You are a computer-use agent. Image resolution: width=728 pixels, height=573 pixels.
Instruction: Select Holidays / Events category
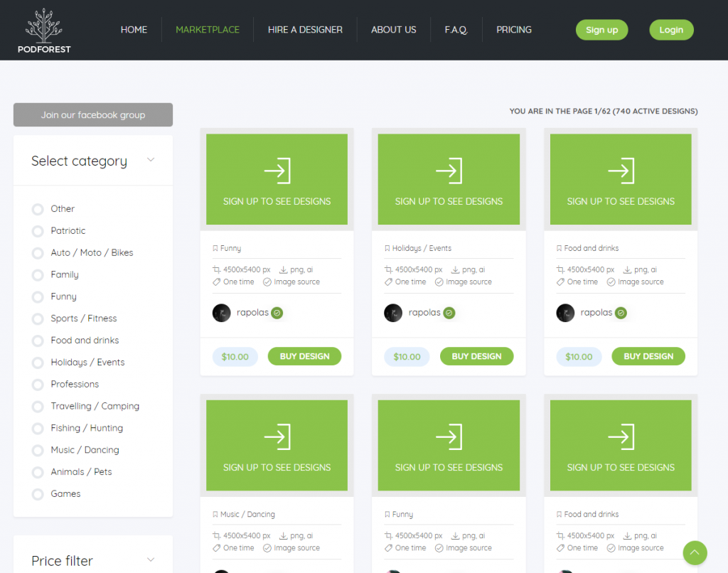coord(38,362)
